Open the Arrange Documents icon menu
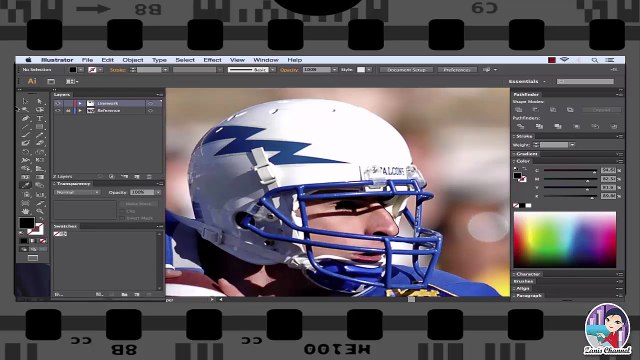This screenshot has height=360, width=640. pos(72,82)
